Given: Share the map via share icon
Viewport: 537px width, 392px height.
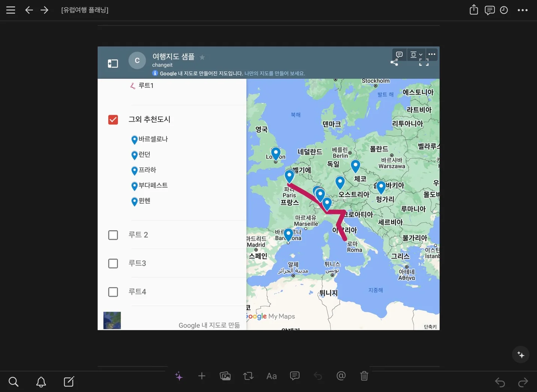Looking at the screenshot, I should coord(394,63).
